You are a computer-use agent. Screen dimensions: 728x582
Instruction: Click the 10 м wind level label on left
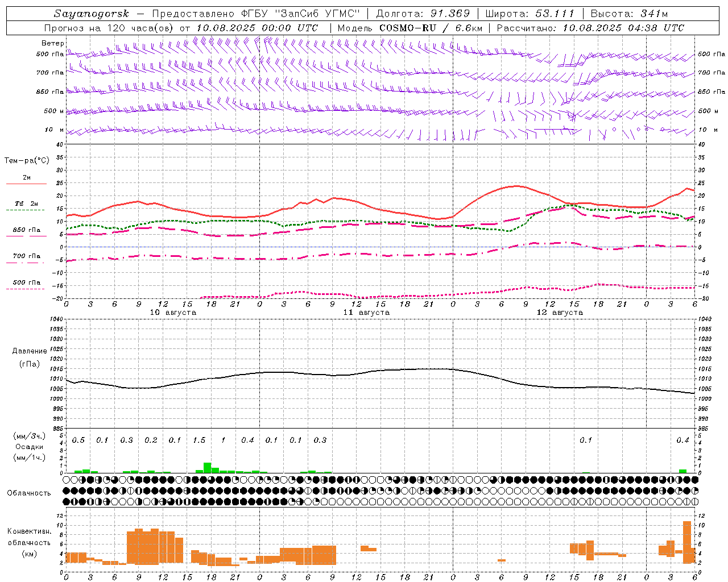point(55,130)
